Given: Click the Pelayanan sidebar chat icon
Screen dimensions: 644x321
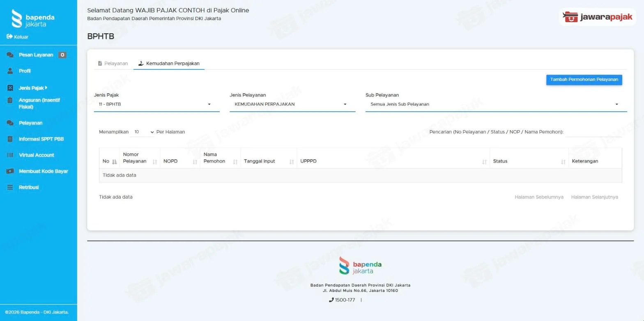Looking at the screenshot, I should pyautogui.click(x=10, y=123).
